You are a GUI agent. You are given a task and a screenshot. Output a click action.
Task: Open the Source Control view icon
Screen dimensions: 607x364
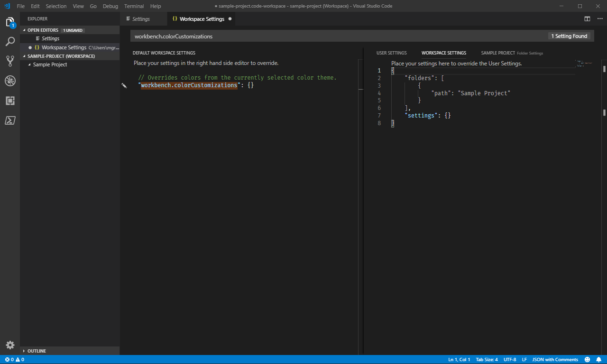tap(10, 61)
